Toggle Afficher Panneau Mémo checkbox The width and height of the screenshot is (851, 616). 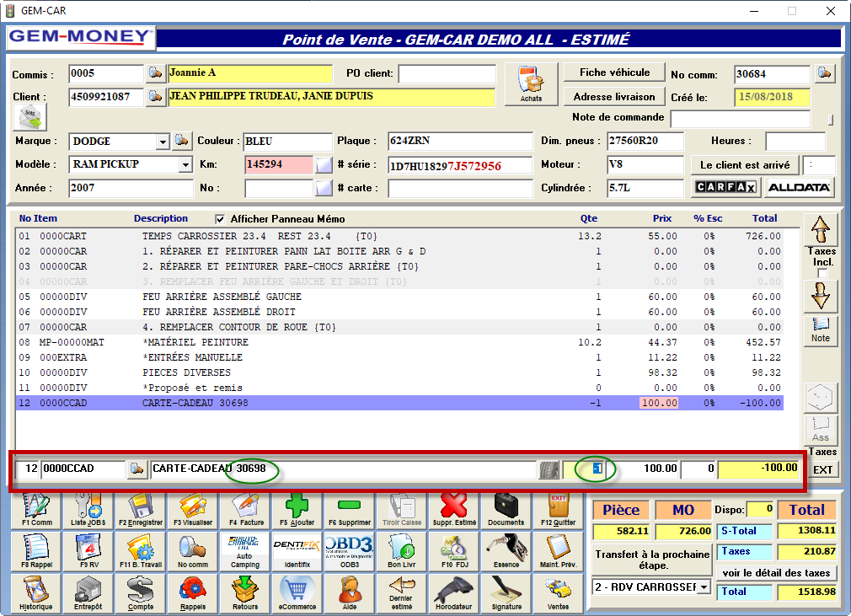tap(220, 219)
